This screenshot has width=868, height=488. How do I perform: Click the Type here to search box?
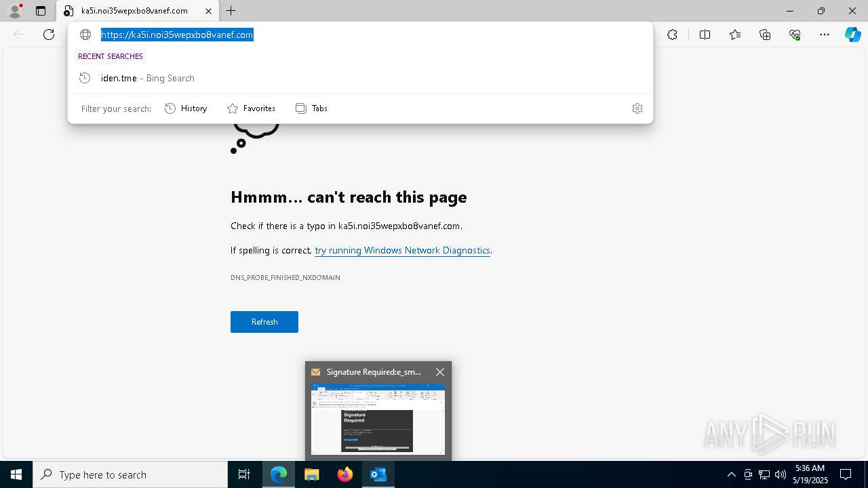click(x=130, y=474)
